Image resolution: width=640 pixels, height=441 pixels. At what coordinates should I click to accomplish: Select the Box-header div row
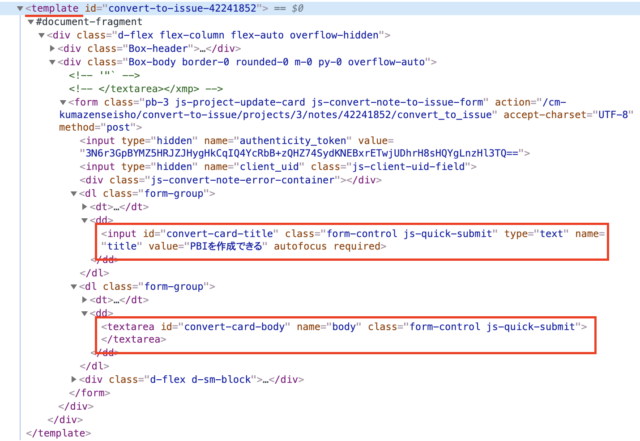click(x=149, y=49)
